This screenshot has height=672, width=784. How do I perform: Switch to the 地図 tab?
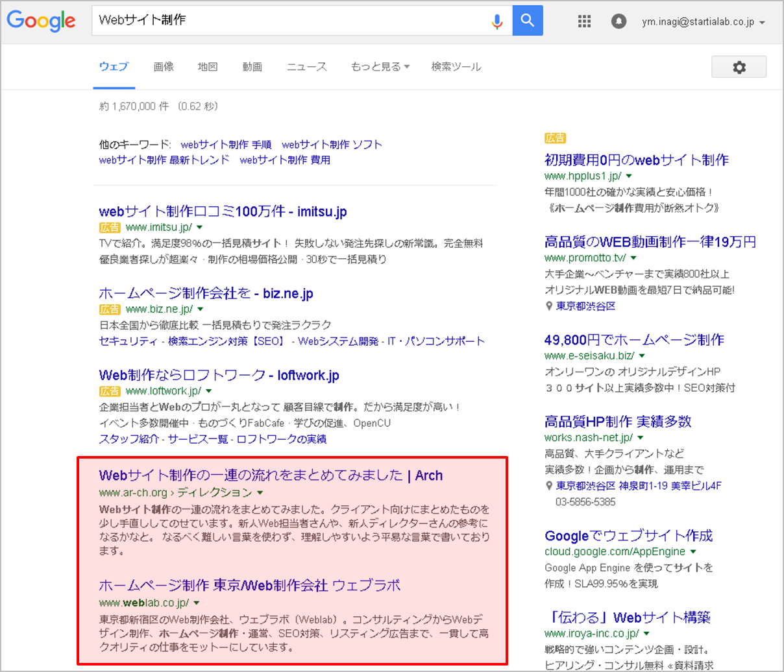pyautogui.click(x=208, y=66)
